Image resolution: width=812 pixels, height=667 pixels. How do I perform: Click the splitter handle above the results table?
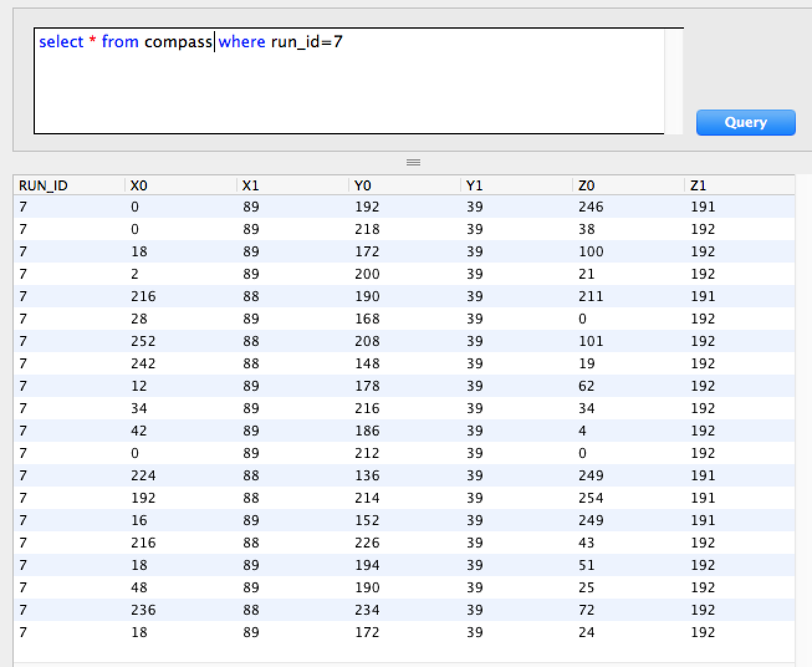pos(413,162)
